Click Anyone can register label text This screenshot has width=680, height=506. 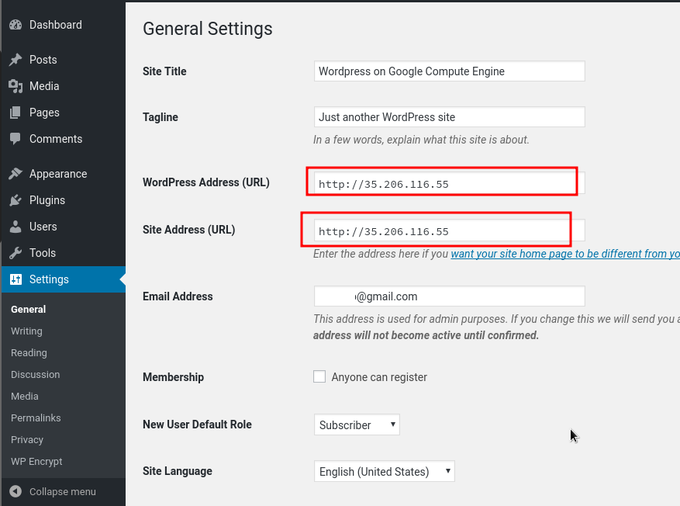(x=379, y=377)
